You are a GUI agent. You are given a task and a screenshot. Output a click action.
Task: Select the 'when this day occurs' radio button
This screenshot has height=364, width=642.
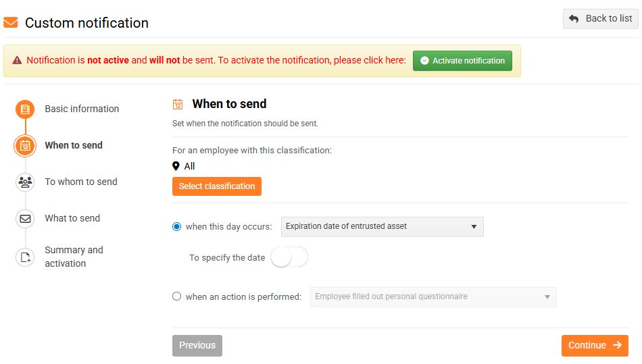coord(177,227)
